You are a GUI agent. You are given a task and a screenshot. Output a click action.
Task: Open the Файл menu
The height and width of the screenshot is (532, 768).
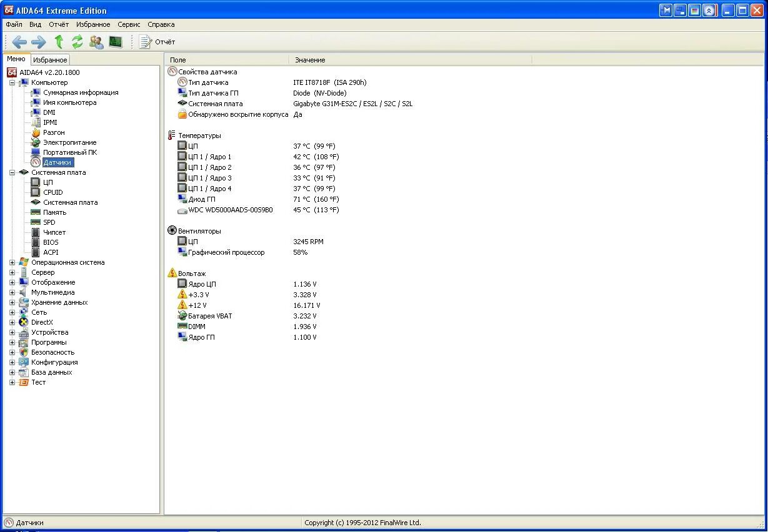pyautogui.click(x=14, y=24)
